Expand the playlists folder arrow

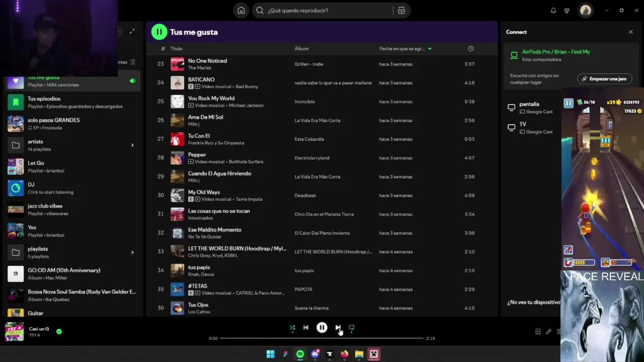pos(133,252)
